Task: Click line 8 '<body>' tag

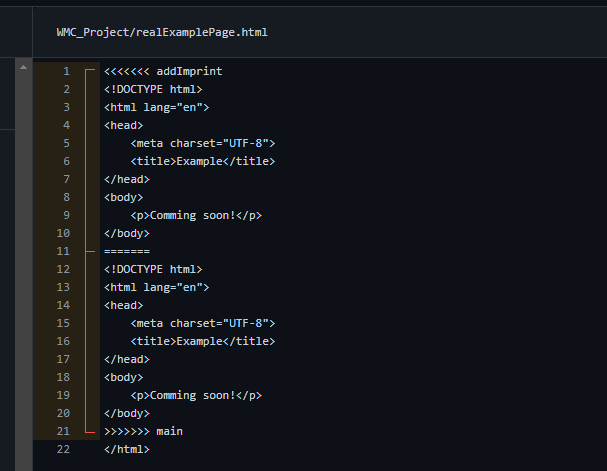Action: (x=123, y=197)
